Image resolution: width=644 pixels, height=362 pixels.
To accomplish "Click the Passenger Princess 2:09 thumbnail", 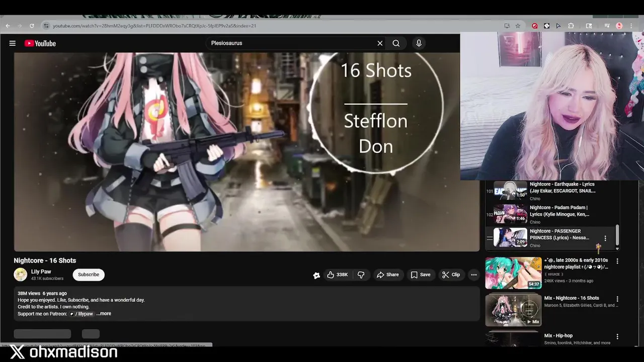I will coord(510,237).
